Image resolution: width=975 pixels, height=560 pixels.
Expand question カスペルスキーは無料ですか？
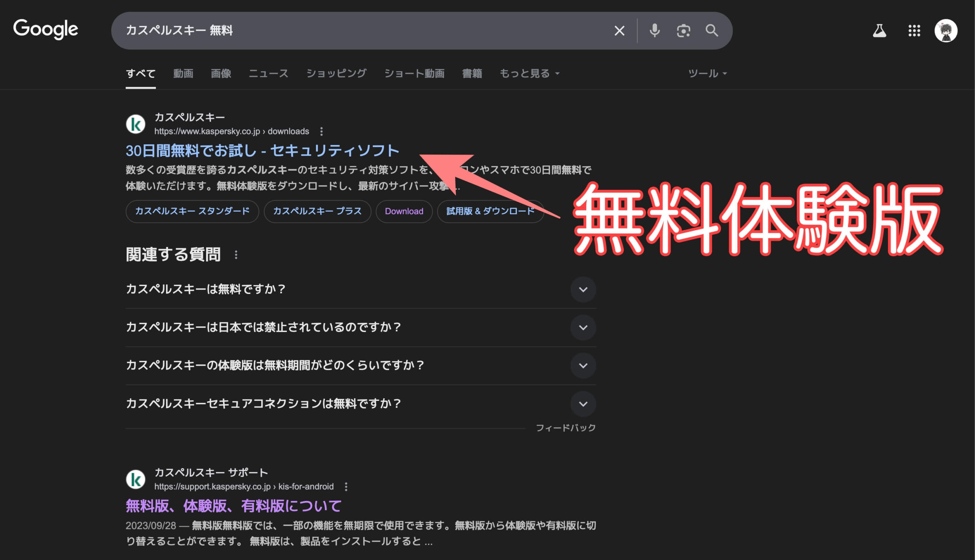(x=361, y=289)
